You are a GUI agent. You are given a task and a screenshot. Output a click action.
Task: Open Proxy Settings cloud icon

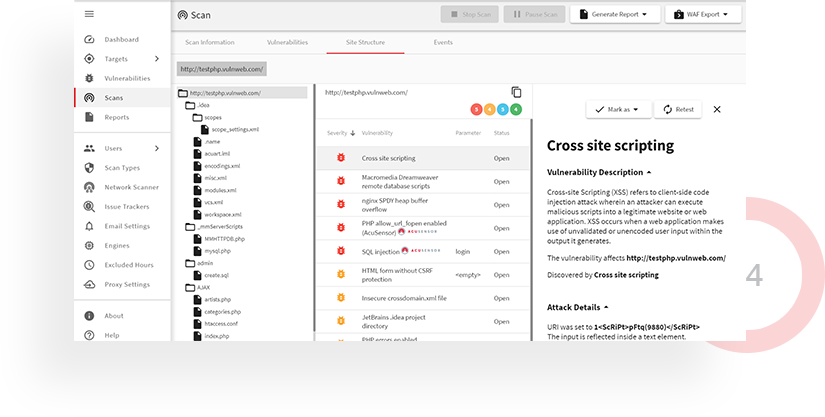pyautogui.click(x=89, y=284)
